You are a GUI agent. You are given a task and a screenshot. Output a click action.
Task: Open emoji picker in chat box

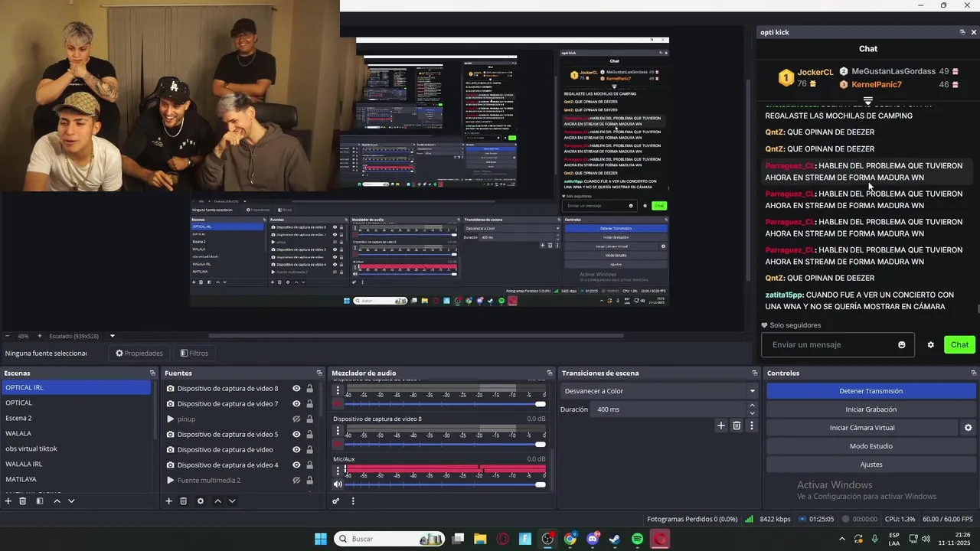pyautogui.click(x=902, y=345)
